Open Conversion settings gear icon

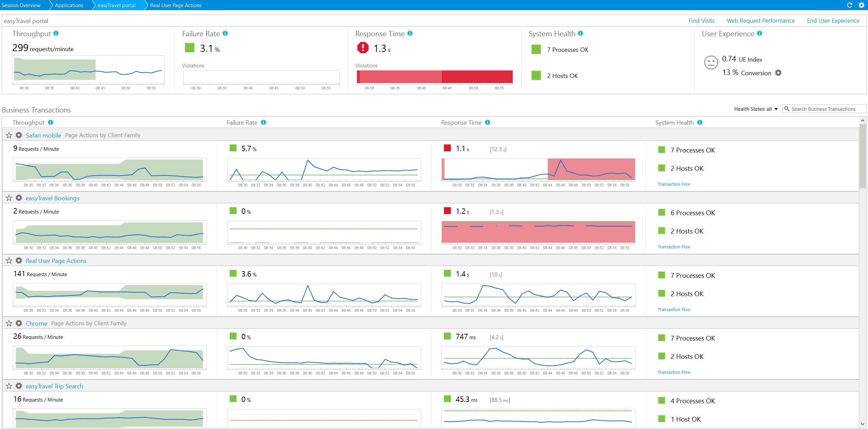(778, 73)
